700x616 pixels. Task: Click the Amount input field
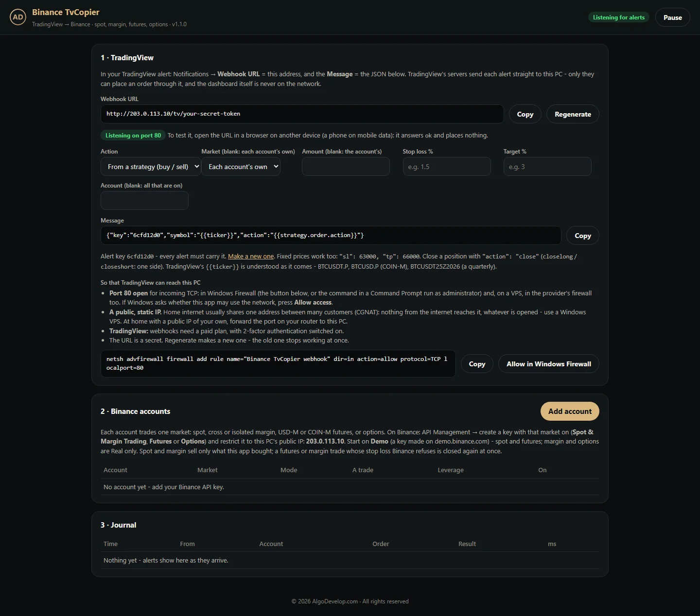[346, 167]
